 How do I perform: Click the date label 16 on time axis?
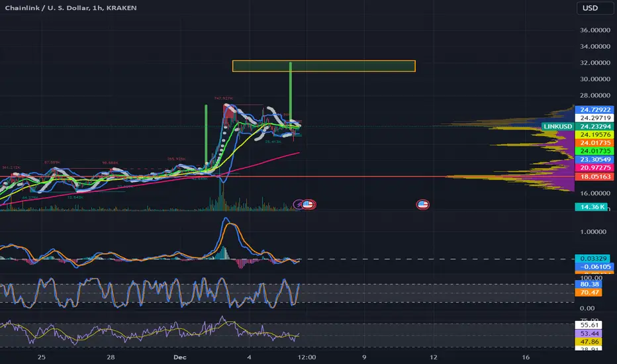pyautogui.click(x=526, y=357)
